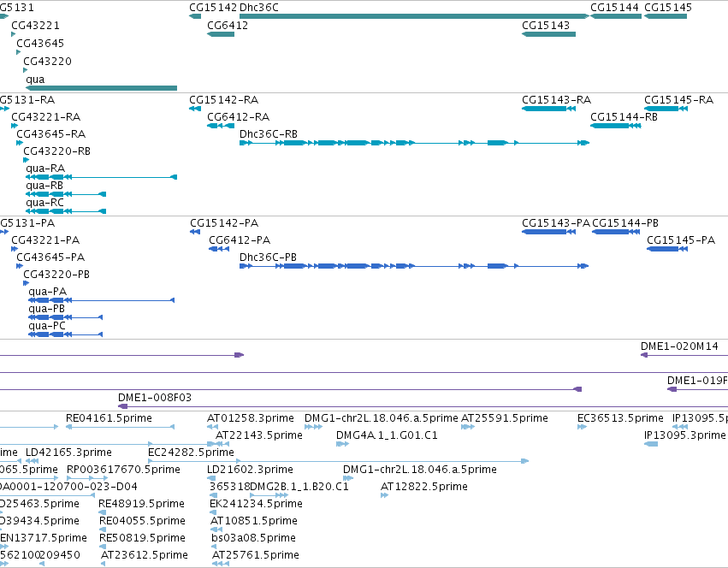Click EST AT25761.5prime
Image resolution: width=728 pixels, height=568 pixels.
(256, 556)
